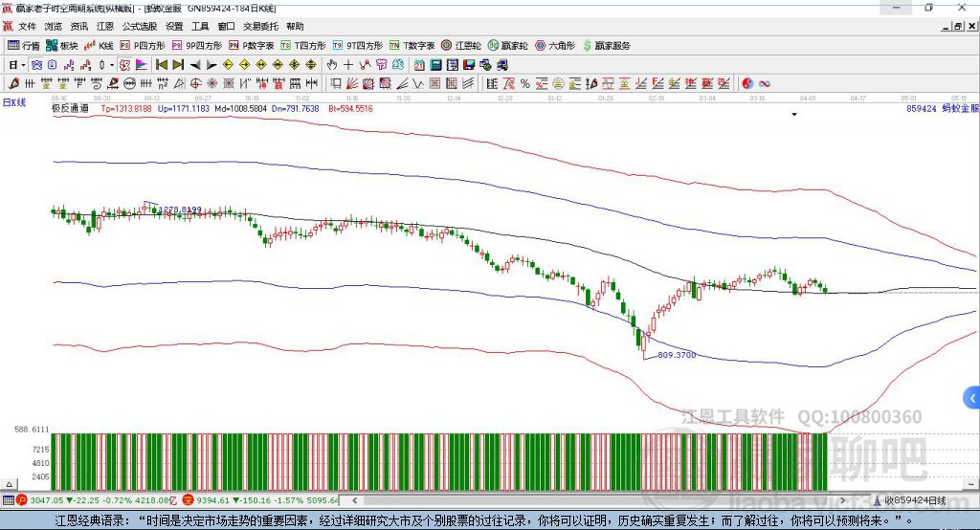The image size is (980, 530).
Task: Click the 809.3700 low price label
Action: pyautogui.click(x=677, y=355)
